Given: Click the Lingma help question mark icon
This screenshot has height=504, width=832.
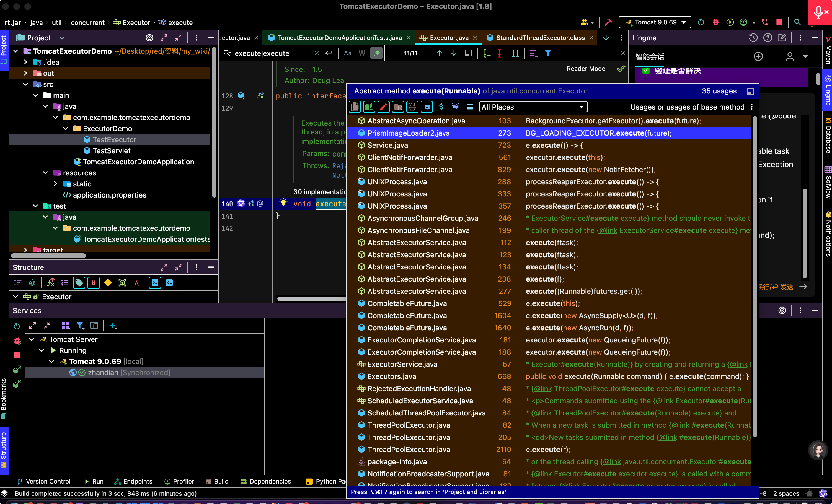Looking at the screenshot, I should click(768, 37).
